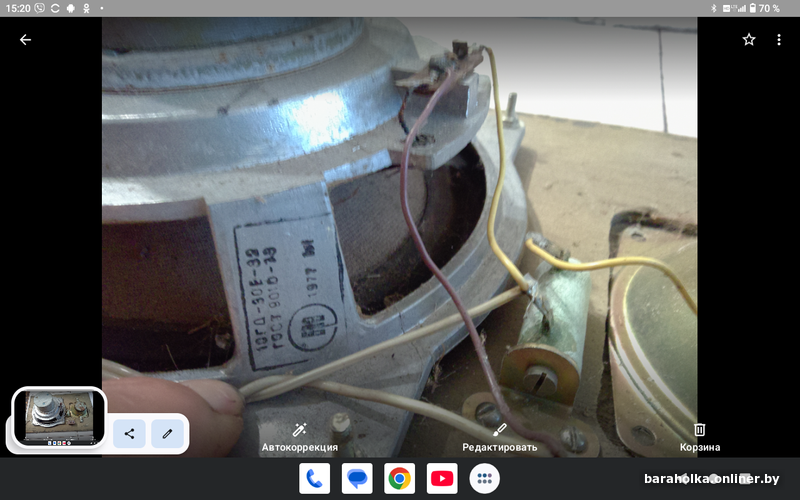Tap the mobile signal strength icon

pyautogui.click(x=741, y=8)
